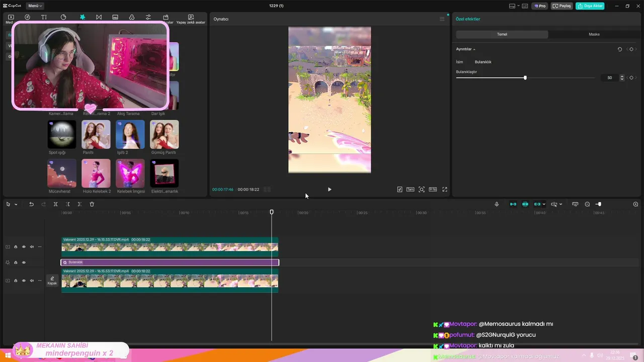Viewport: 644px width, 362px height.
Task: Lock the Bulanıklık effect track
Action: (x=16, y=262)
